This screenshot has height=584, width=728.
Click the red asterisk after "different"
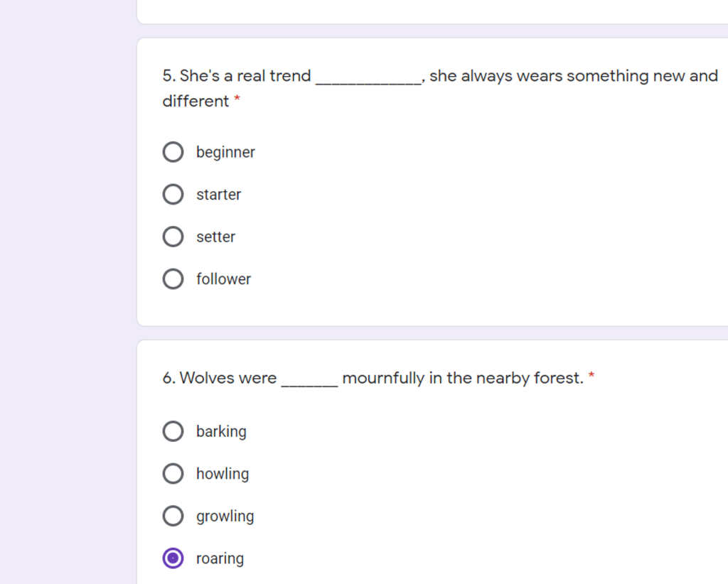[237, 99]
